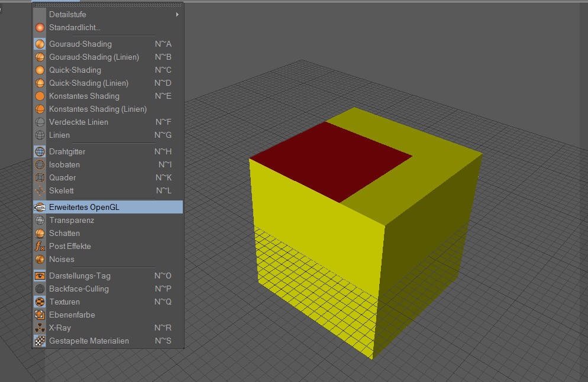Click the Darstellungs-Tag eye icon
The image size is (588, 382).
(x=40, y=276)
